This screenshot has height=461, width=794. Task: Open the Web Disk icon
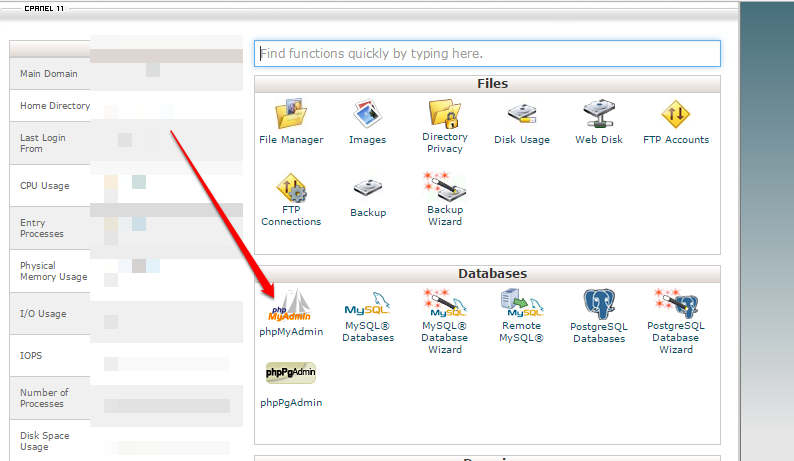pos(599,113)
